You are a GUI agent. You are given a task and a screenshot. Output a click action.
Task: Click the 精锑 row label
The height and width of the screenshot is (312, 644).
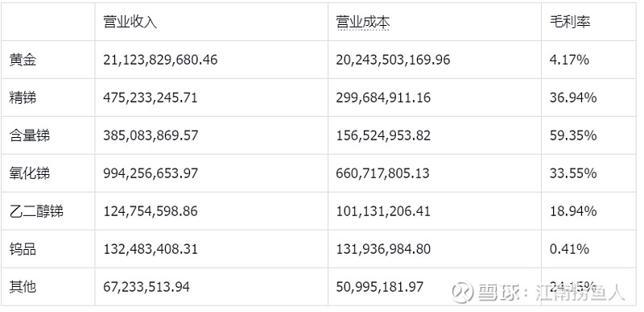pyautogui.click(x=23, y=98)
